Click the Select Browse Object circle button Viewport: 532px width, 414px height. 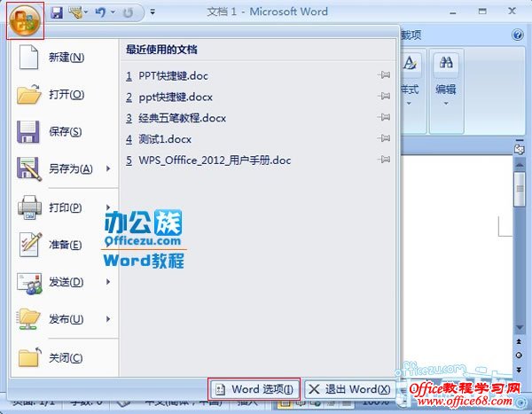pyautogui.click(x=519, y=355)
